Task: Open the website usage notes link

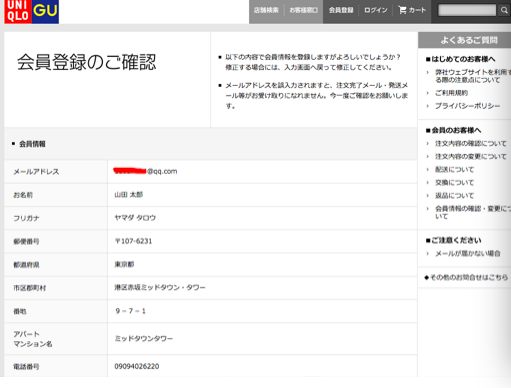Action: coord(472,76)
